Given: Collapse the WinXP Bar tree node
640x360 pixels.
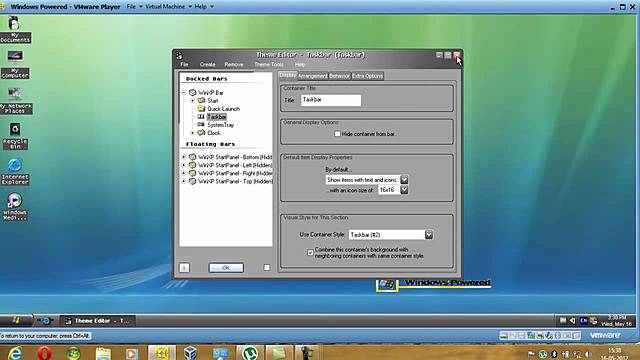Looking at the screenshot, I should pos(184,93).
